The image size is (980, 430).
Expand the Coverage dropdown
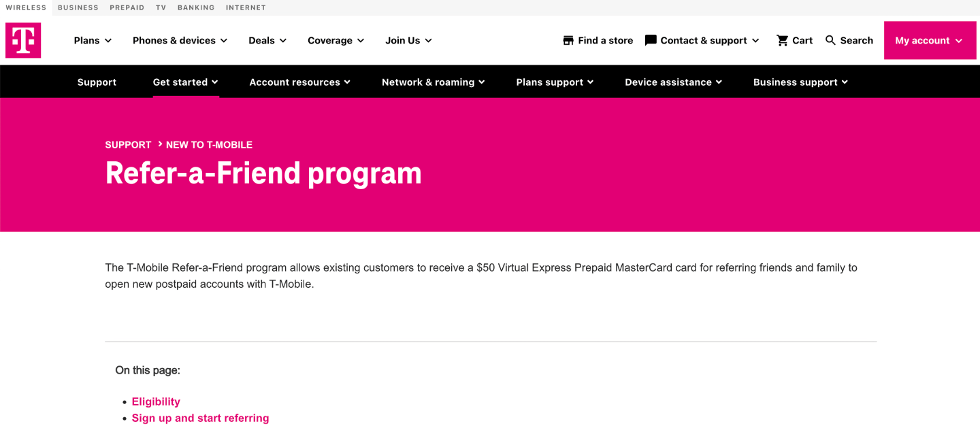point(336,40)
